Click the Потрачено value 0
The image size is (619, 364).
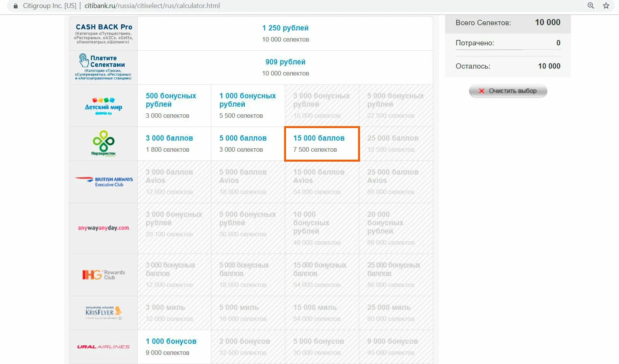tap(558, 43)
